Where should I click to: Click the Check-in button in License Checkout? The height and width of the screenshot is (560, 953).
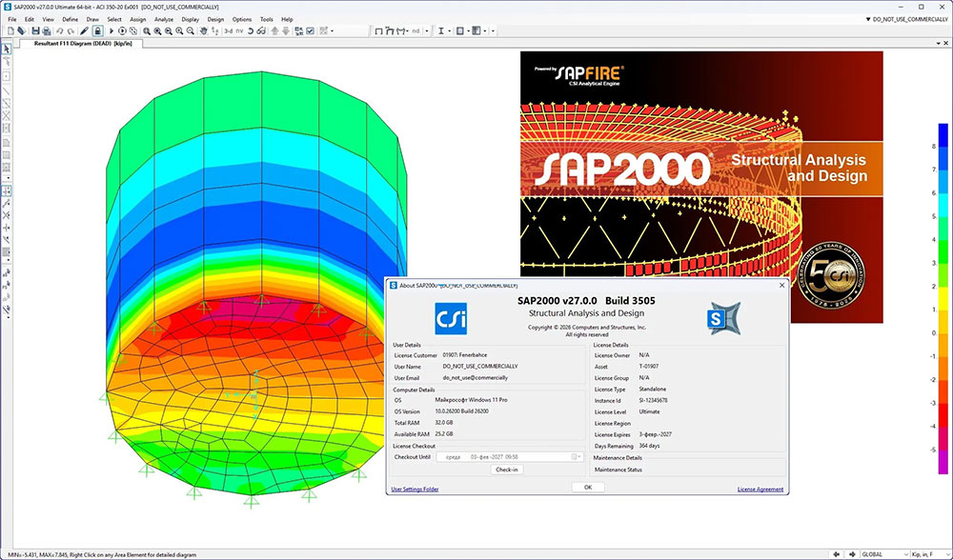505,469
